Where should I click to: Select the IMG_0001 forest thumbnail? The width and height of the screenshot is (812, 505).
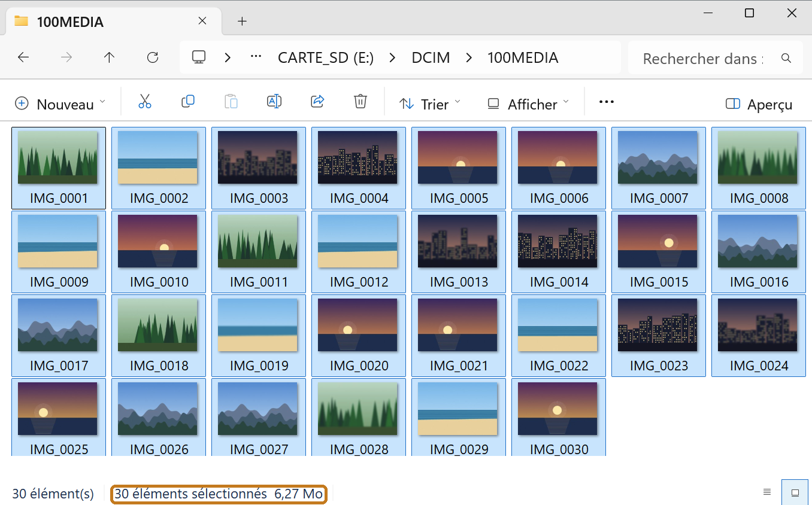click(x=59, y=168)
